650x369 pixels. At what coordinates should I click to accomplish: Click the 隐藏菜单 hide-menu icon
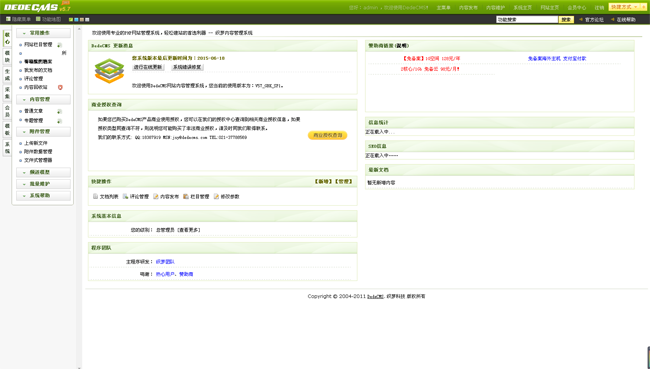click(x=8, y=19)
